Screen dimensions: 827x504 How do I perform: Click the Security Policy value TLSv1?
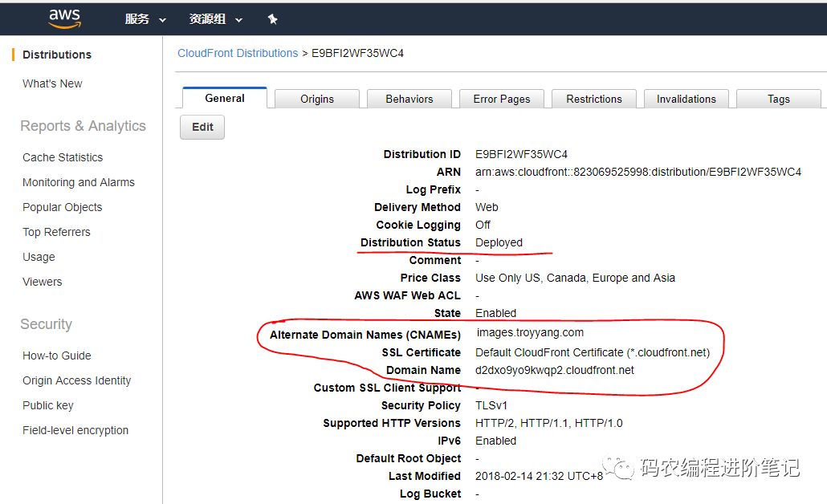click(491, 405)
